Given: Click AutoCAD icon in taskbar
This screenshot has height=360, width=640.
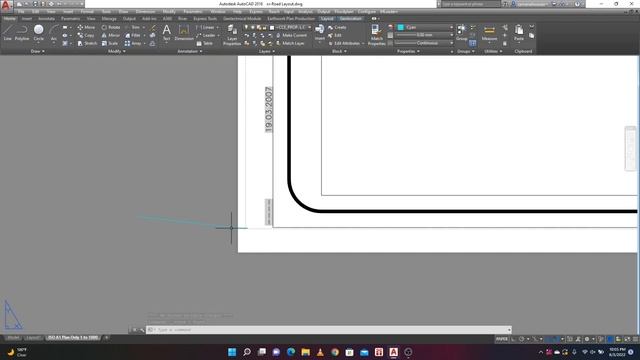Looking at the screenshot, I should (x=393, y=352).
